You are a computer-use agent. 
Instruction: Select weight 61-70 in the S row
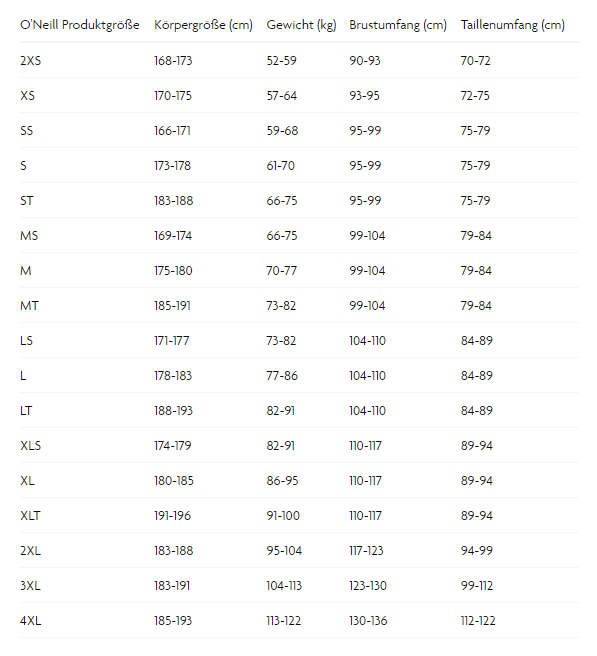click(281, 166)
